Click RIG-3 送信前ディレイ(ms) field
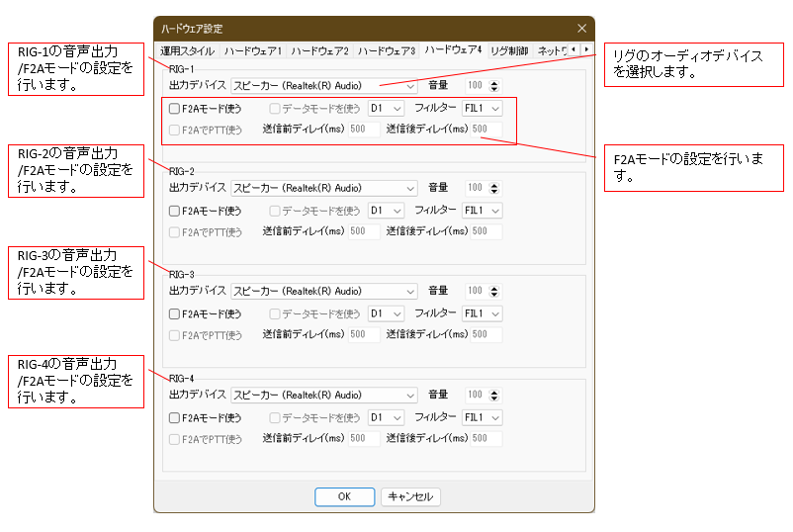Screen dimensions: 793x532 pos(364,335)
